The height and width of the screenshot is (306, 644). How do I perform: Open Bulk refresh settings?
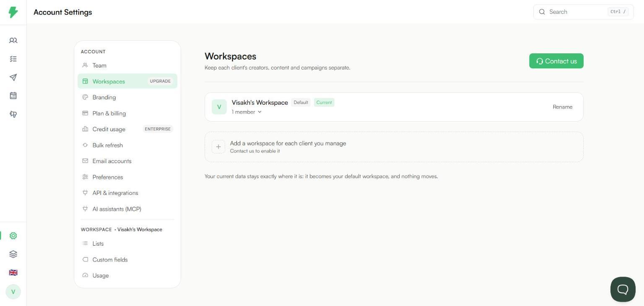[x=127, y=145]
